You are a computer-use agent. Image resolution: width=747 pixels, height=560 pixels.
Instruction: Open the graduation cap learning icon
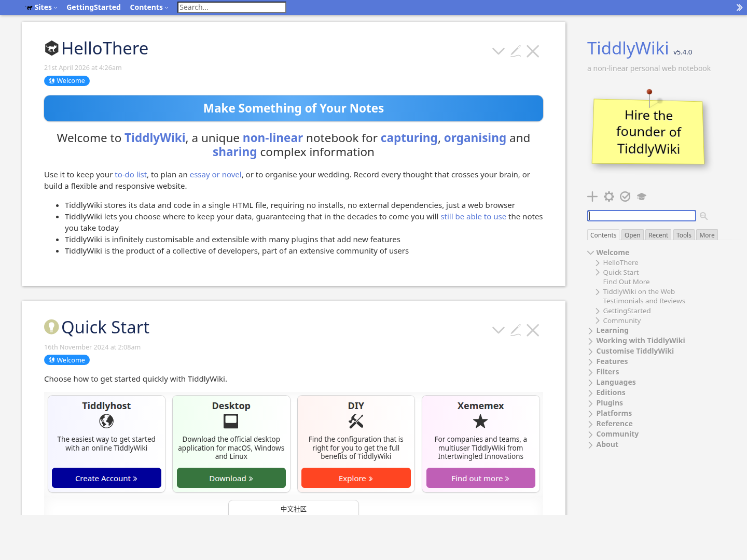tap(642, 197)
